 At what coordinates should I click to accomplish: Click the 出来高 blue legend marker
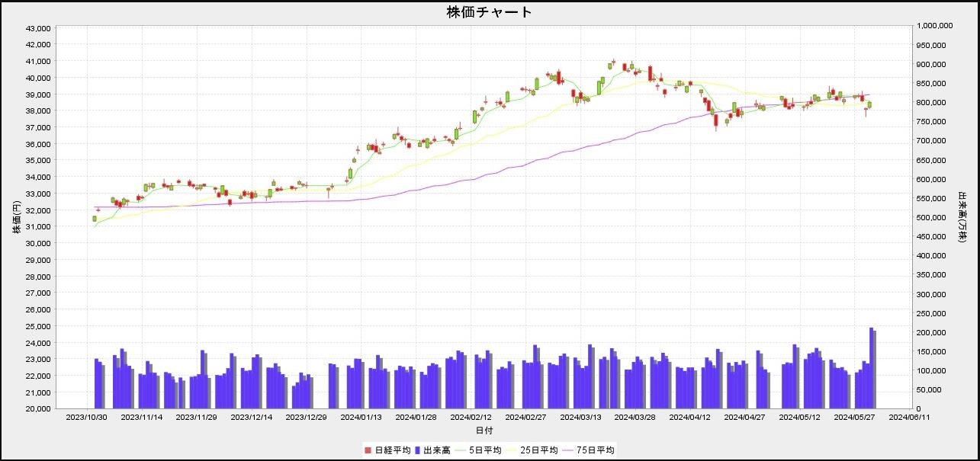(417, 450)
